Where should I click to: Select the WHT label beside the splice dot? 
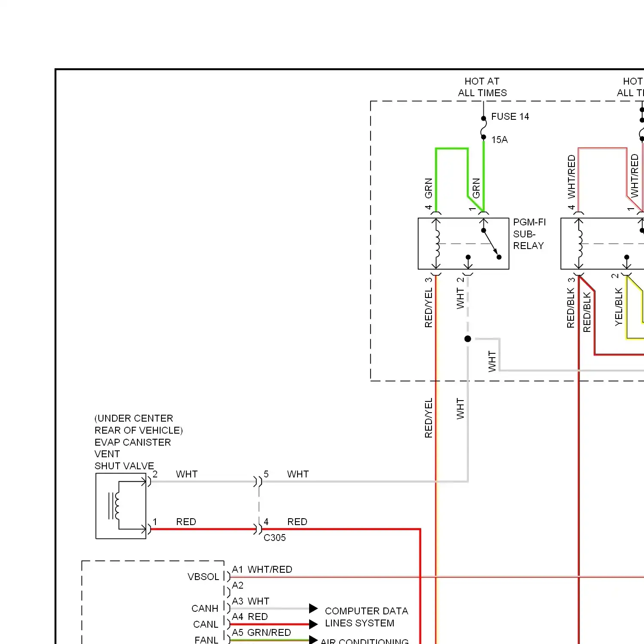492,361
